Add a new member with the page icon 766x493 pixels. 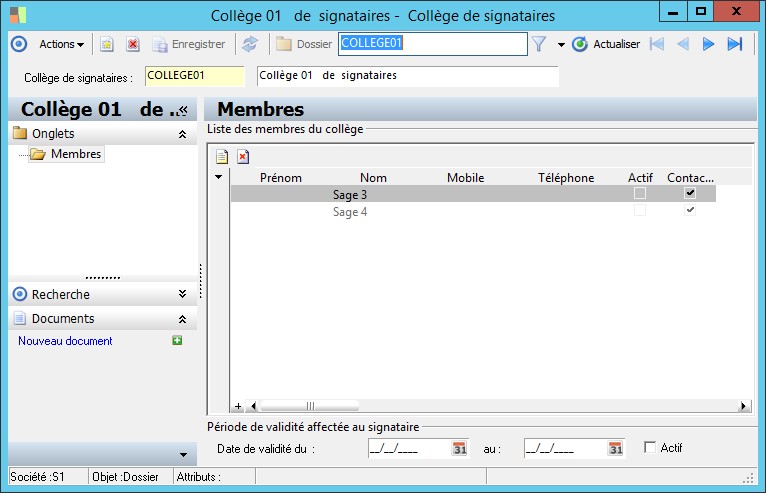click(222, 157)
